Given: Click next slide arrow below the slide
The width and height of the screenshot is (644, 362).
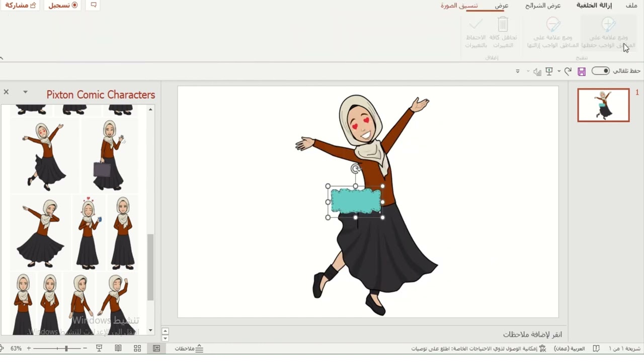Looking at the screenshot, I should 165,338.
